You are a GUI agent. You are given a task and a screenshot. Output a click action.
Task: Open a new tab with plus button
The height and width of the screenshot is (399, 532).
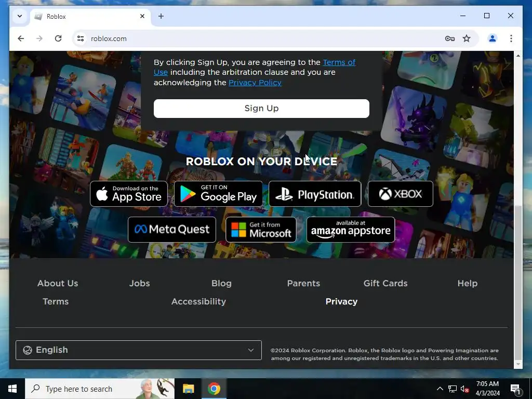coord(161,16)
